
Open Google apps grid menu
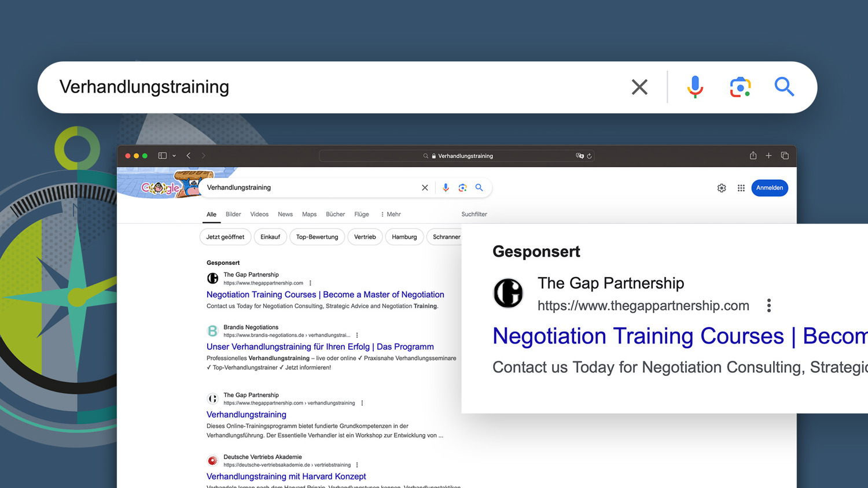point(741,188)
